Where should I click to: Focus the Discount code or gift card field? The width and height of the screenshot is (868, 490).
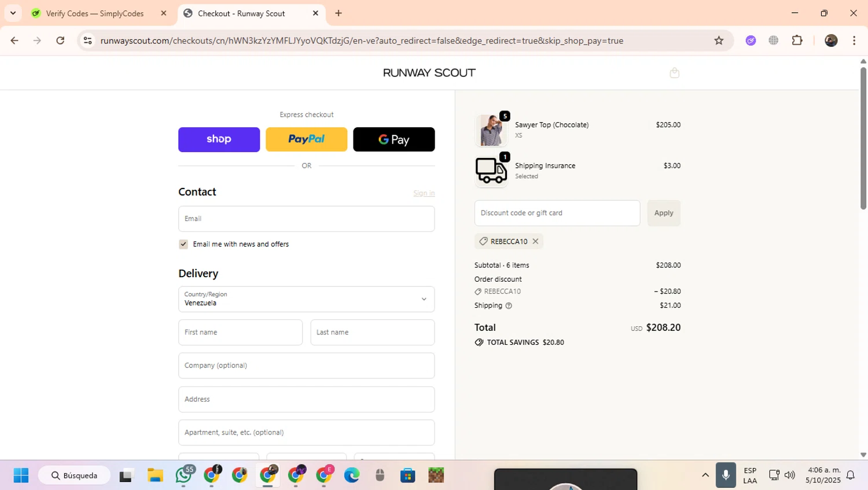click(x=557, y=213)
